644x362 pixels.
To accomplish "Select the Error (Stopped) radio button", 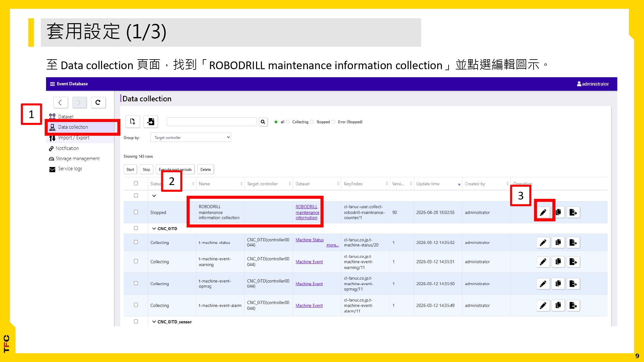I will tap(334, 122).
